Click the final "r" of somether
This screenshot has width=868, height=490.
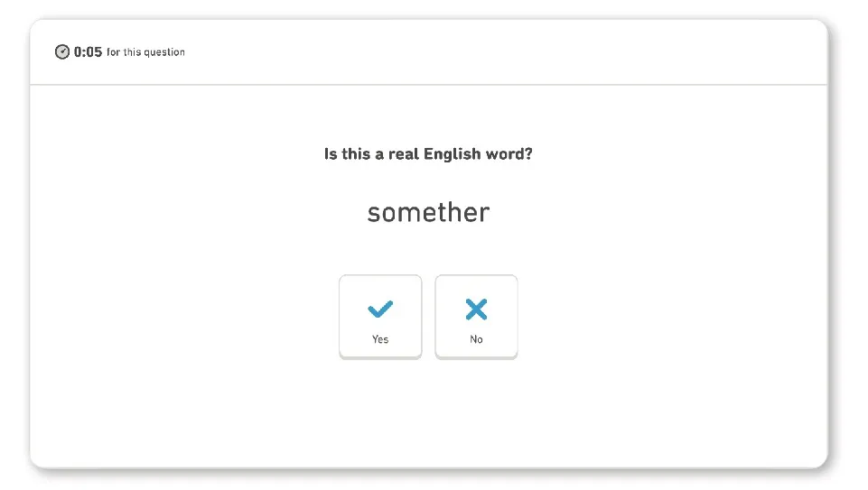484,214
